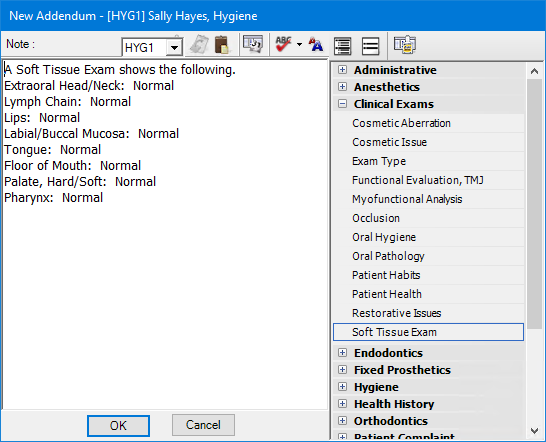Expand the Endodontics category

point(343,353)
